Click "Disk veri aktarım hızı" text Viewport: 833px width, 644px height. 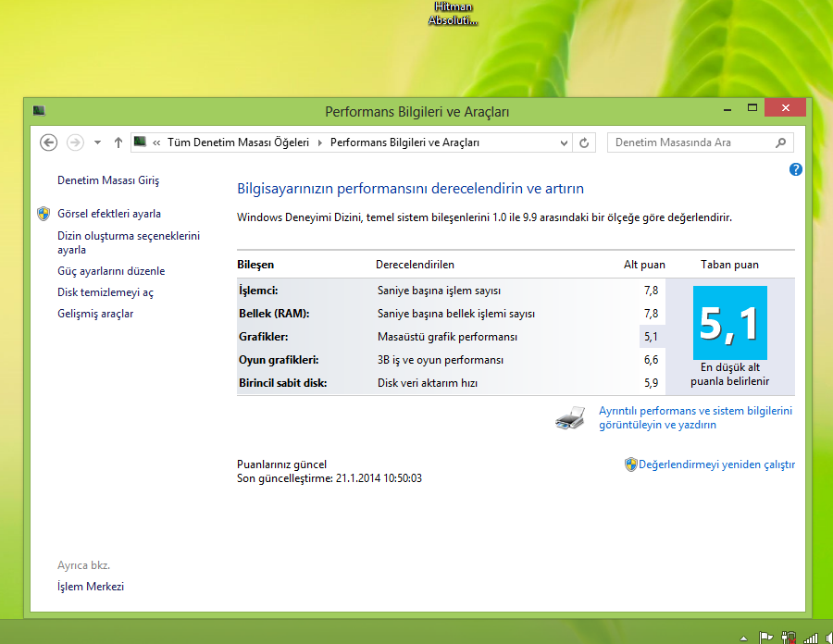[x=428, y=383]
